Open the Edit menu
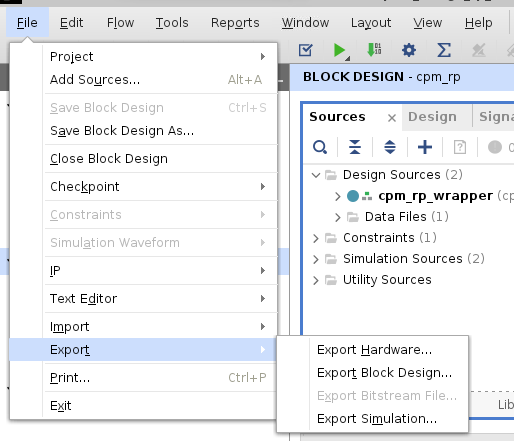The height and width of the screenshot is (441, 514). [71, 23]
